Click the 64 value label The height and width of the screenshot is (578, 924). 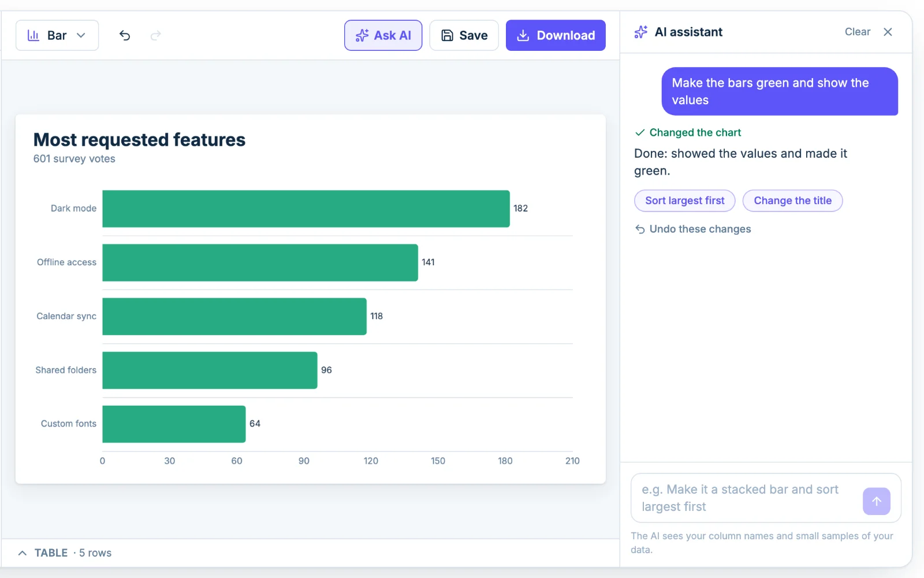255,424
